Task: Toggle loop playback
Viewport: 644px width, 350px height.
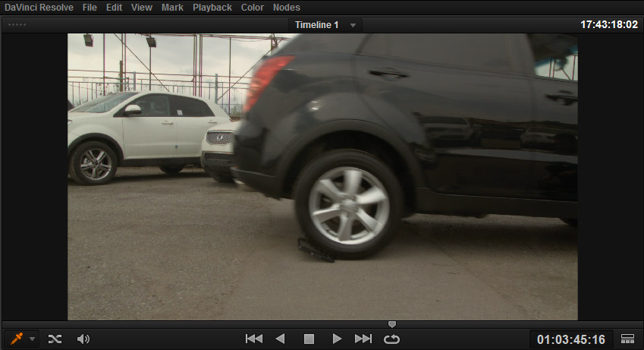Action: (x=391, y=339)
